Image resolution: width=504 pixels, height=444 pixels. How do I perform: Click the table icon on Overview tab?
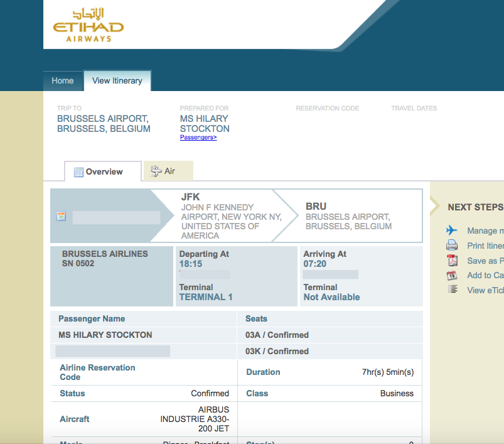(78, 172)
